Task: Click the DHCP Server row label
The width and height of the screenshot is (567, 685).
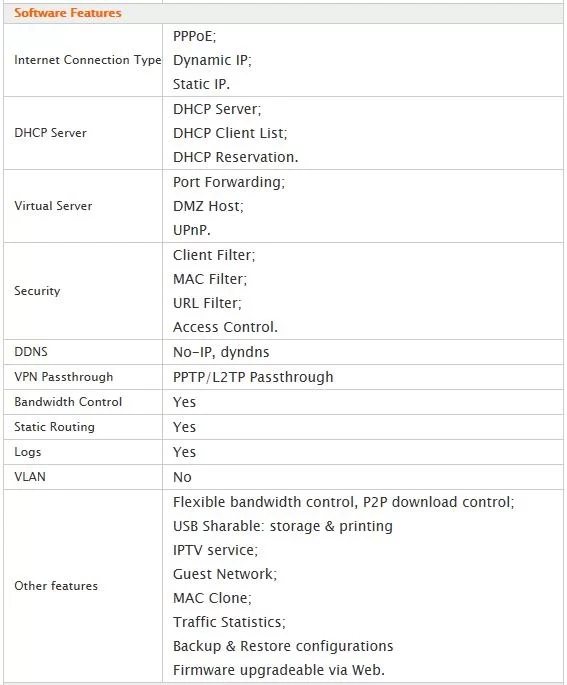Action: tap(50, 133)
